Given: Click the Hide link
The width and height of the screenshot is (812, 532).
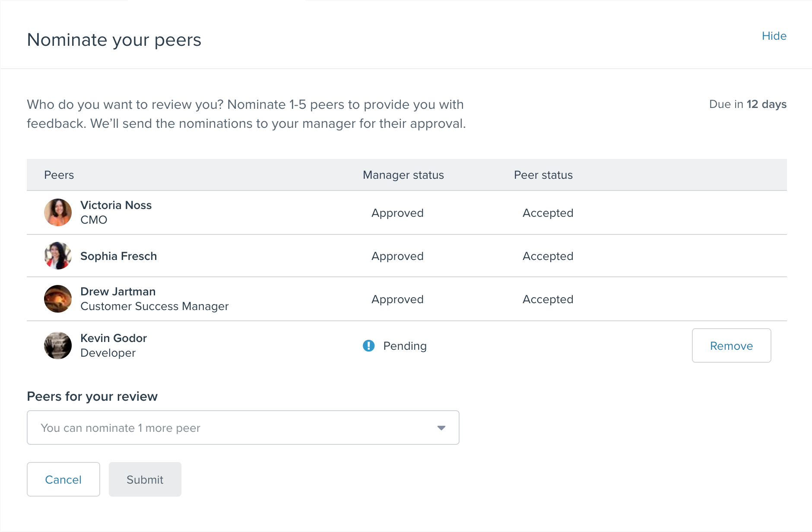Looking at the screenshot, I should (x=774, y=36).
